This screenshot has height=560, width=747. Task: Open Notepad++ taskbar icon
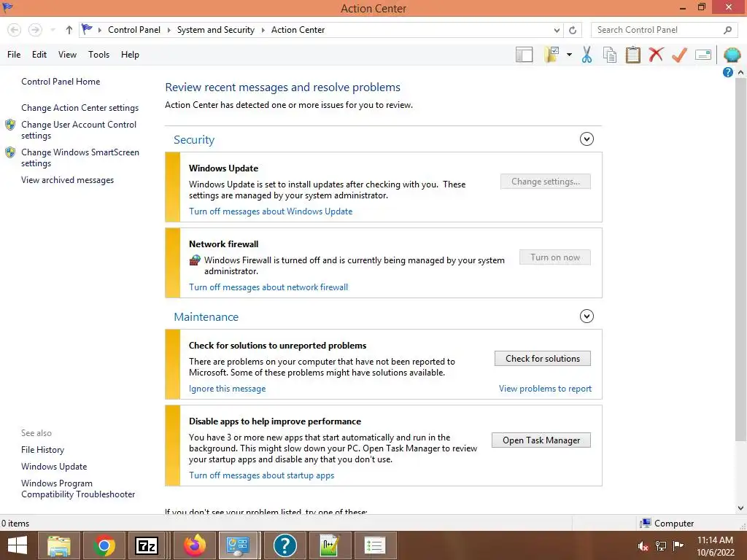tap(330, 545)
